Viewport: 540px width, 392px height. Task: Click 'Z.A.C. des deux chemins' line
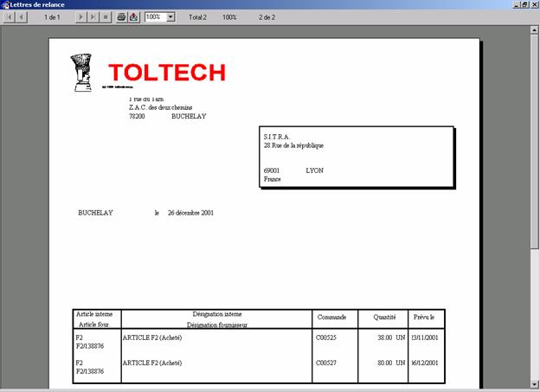pos(161,107)
